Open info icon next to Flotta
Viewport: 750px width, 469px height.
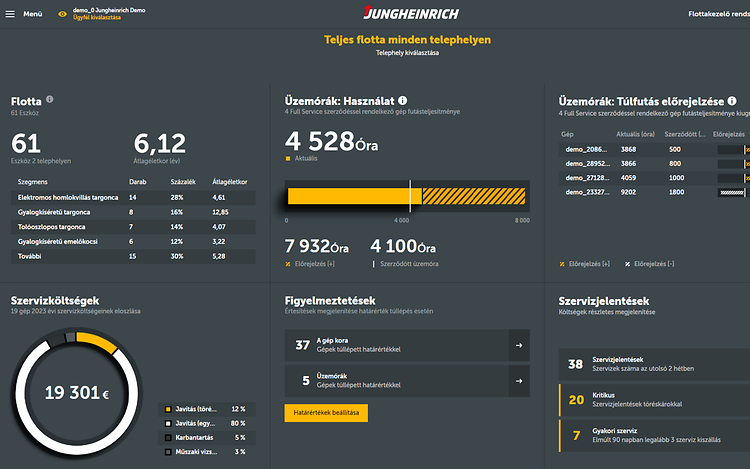(x=50, y=100)
